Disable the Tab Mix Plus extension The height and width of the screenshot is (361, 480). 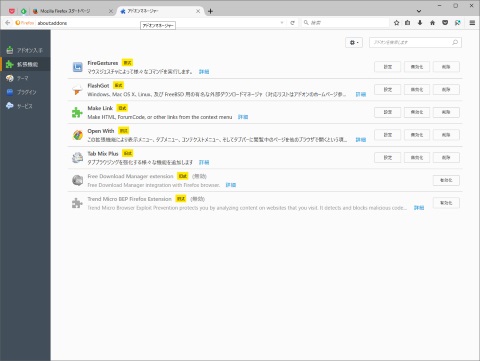[417, 158]
